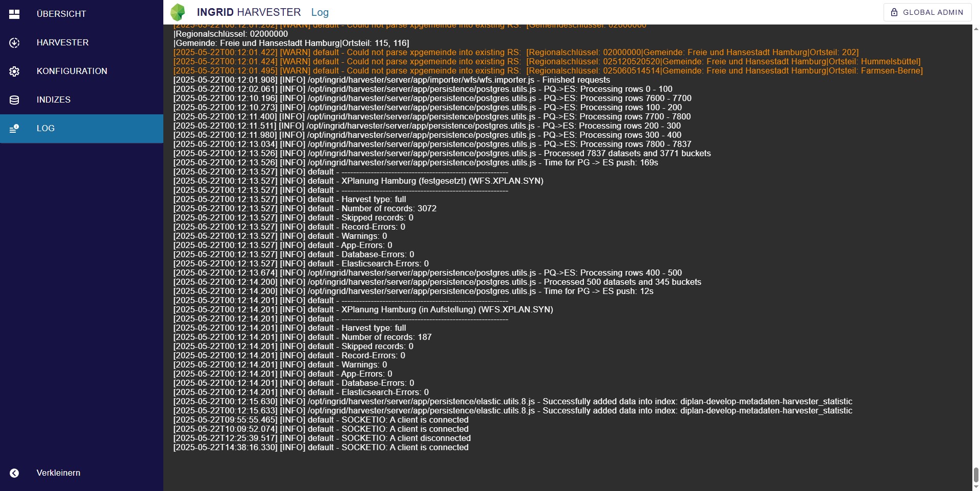This screenshot has width=980, height=491.
Task: Click the Übersicht dashboard icon
Action: point(14,14)
